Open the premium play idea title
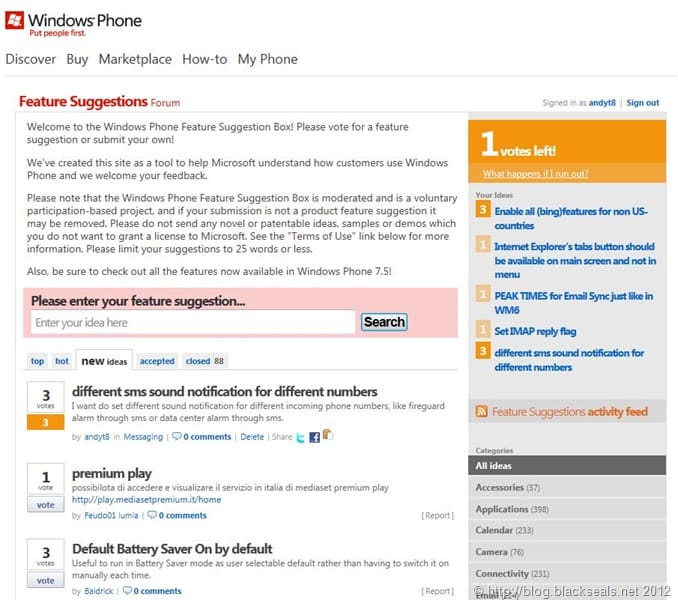Screen dimensions: 678x600 tap(112, 474)
